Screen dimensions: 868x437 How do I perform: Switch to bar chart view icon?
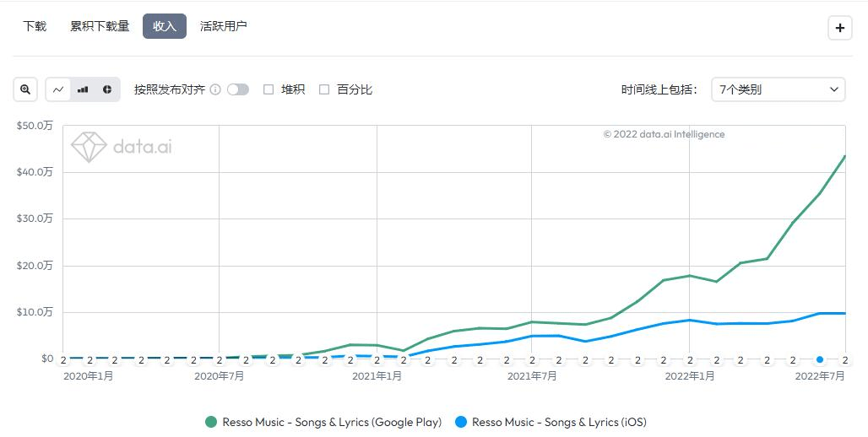tap(83, 89)
